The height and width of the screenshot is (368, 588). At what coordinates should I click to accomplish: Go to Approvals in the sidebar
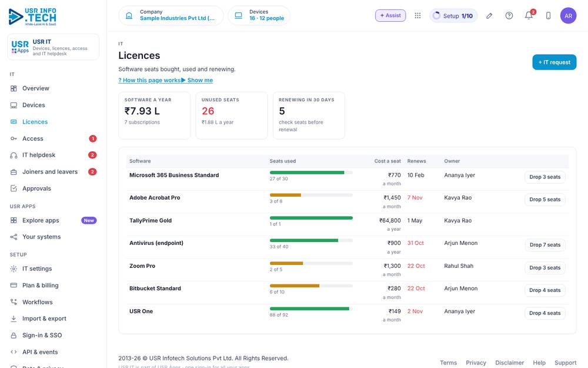coord(54,188)
